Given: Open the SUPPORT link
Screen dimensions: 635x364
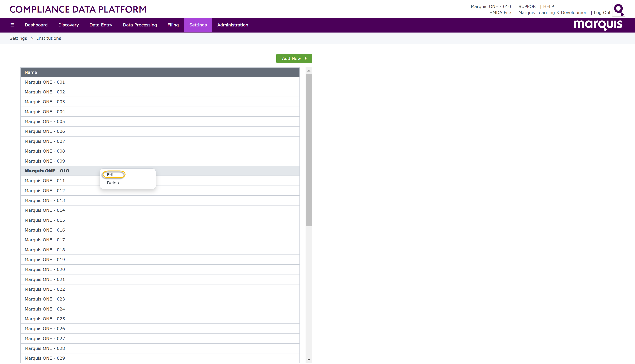Looking at the screenshot, I should (x=528, y=6).
